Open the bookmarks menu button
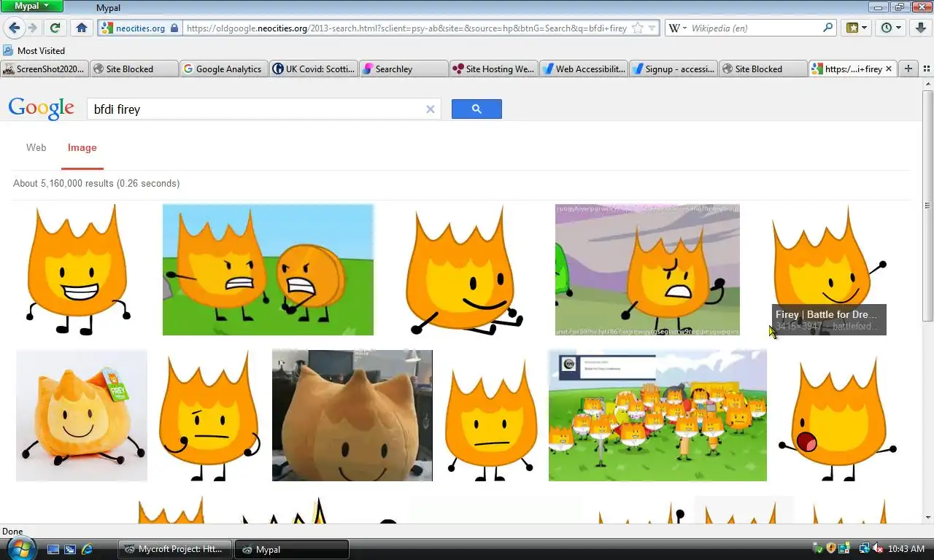934x560 pixels. point(857,28)
